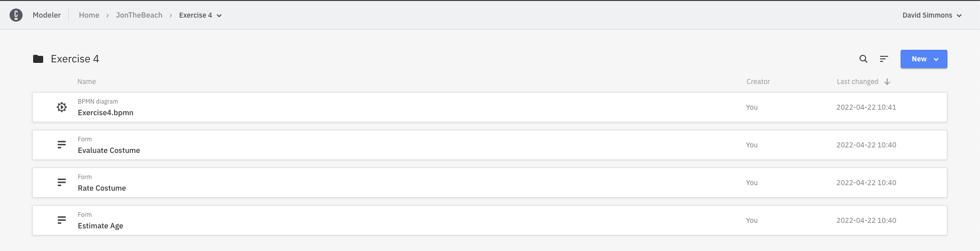Click the Name column header
The image size is (980, 251).
tap(86, 81)
